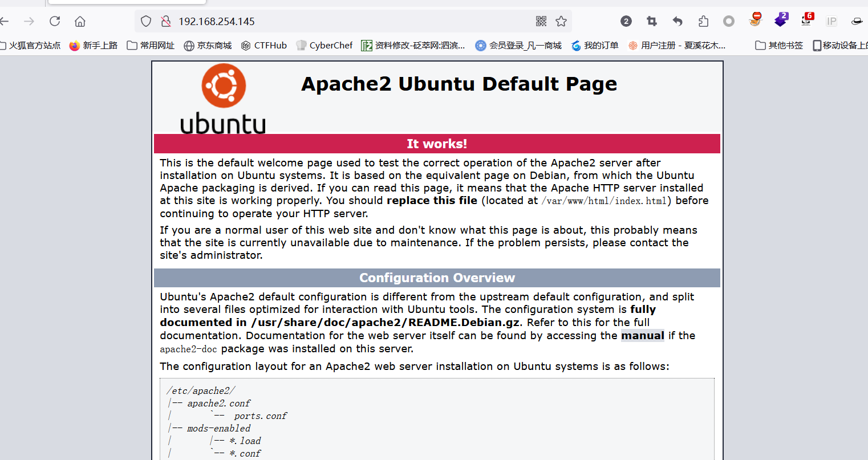
Task: Reload the current page
Action: 55,21
